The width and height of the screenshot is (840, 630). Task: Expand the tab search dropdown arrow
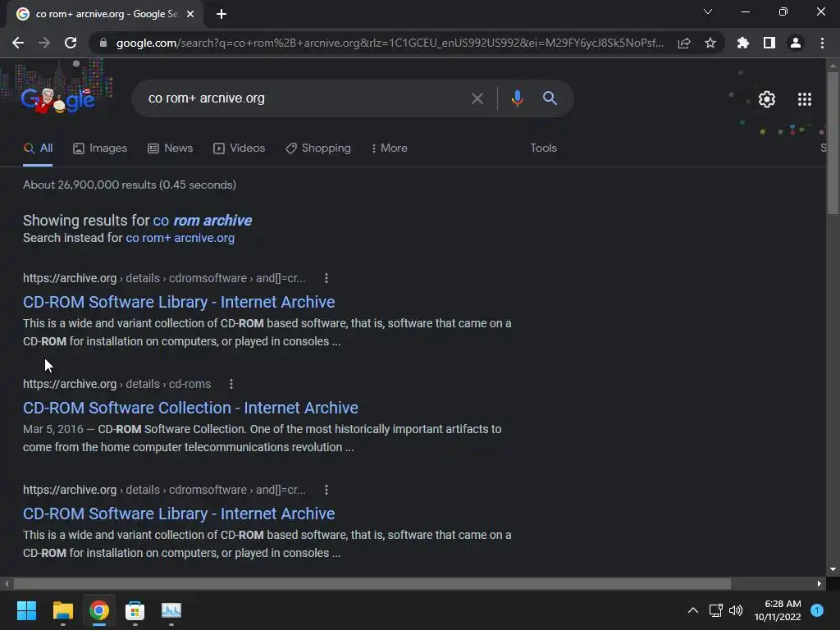pos(708,11)
